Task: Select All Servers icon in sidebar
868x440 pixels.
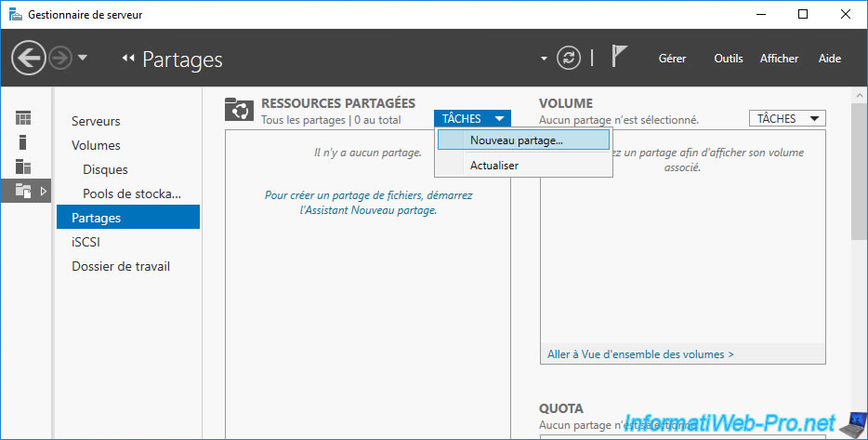Action: click(23, 167)
